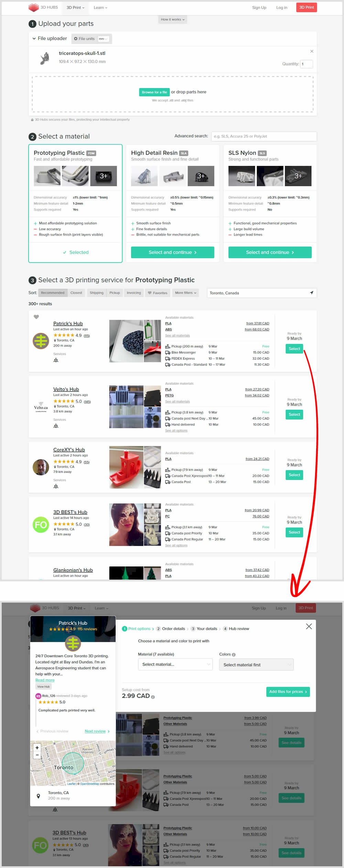Image resolution: width=344 pixels, height=868 pixels.
Task: Toggle the Favorites filter
Action: tap(158, 293)
